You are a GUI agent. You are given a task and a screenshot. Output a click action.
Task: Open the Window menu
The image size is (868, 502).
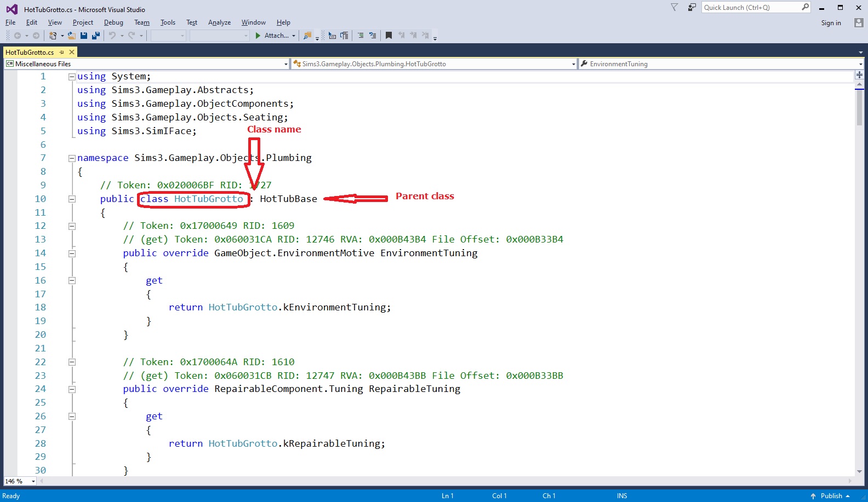254,22
